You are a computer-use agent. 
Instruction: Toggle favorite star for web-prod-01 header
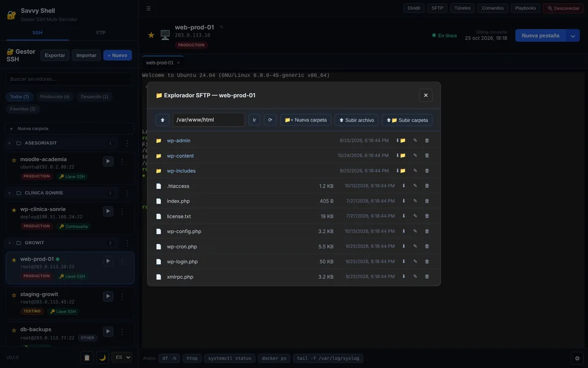point(151,36)
